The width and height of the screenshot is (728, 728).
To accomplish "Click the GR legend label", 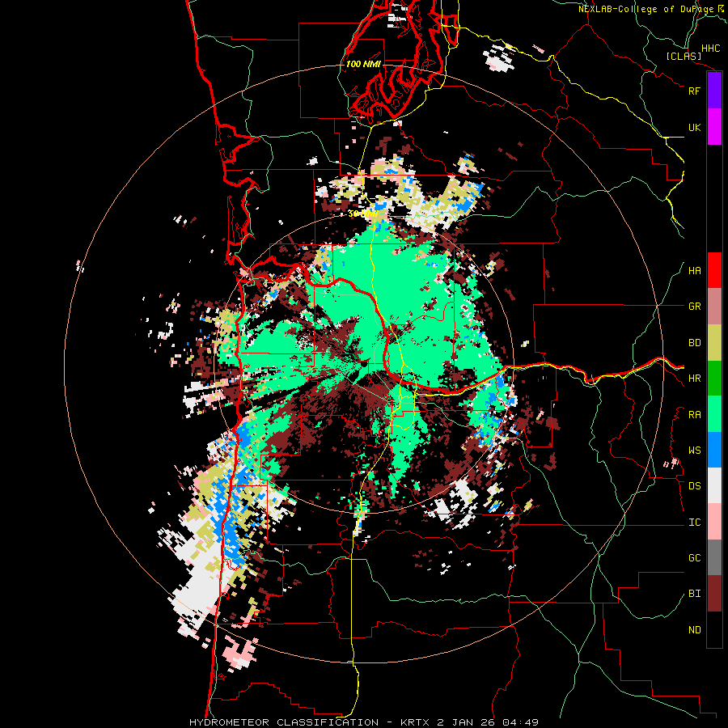I will (695, 307).
